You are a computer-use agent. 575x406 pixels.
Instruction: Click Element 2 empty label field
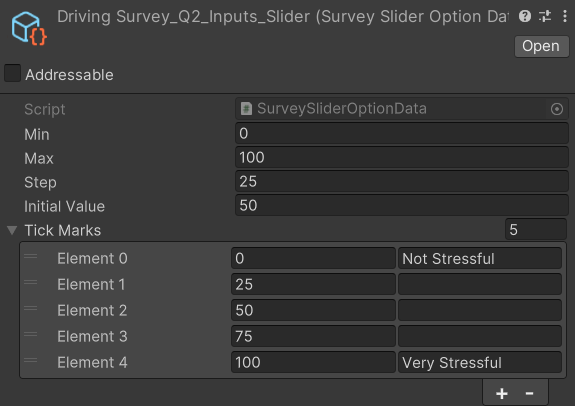click(480, 310)
